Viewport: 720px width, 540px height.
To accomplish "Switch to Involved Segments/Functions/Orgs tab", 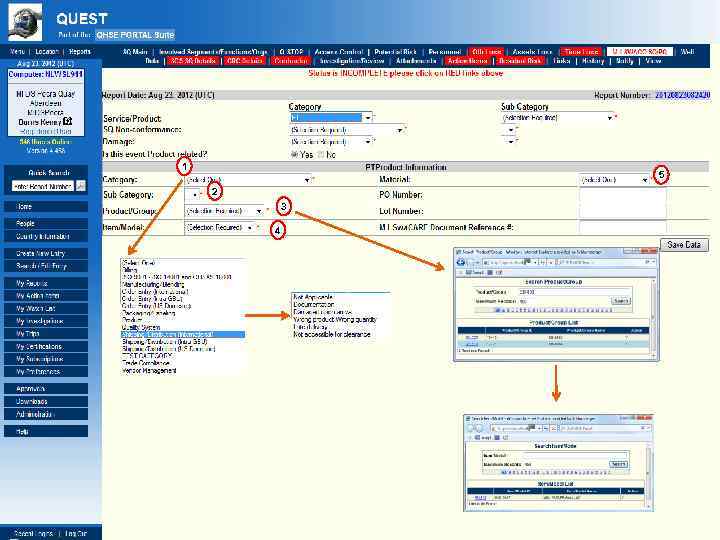I will click(213, 52).
